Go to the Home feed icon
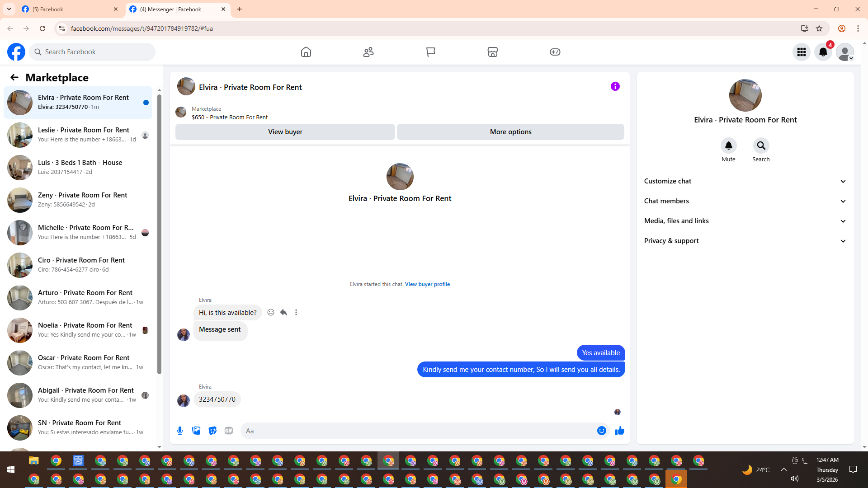The image size is (868, 488). (x=306, y=52)
